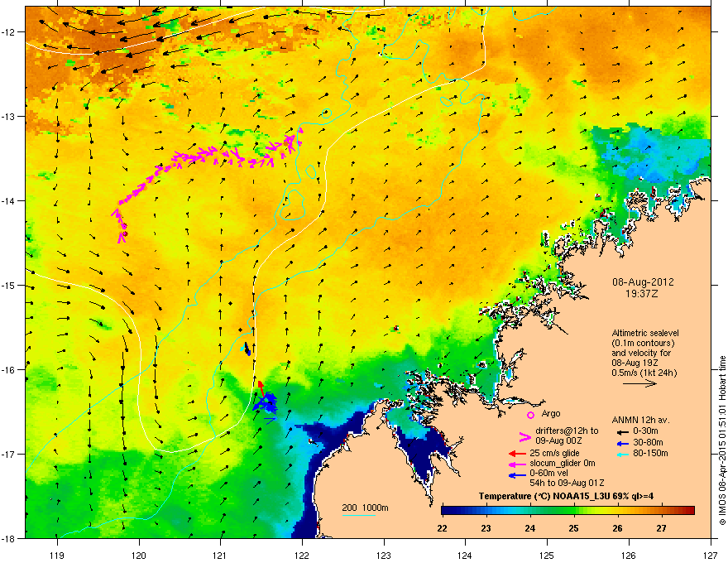
Task: Click the green section of colorbar near 25
Action: point(570,510)
